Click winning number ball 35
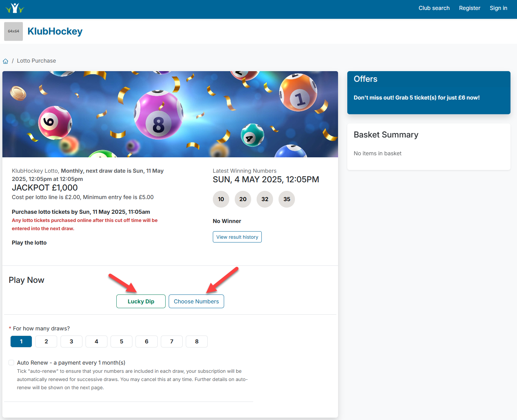 (x=287, y=199)
